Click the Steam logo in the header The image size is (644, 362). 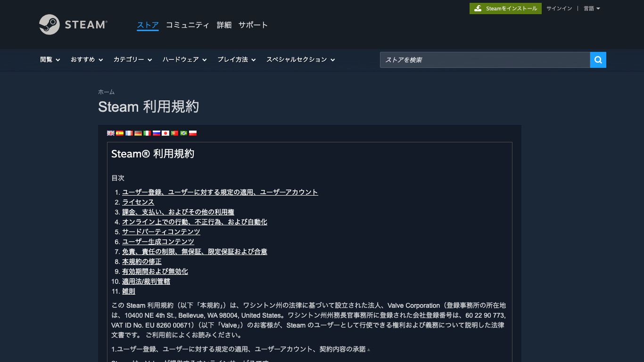pos(74,25)
